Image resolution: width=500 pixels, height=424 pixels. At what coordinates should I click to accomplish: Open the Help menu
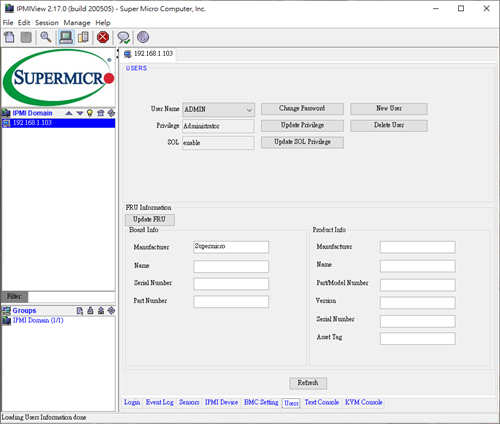[103, 23]
